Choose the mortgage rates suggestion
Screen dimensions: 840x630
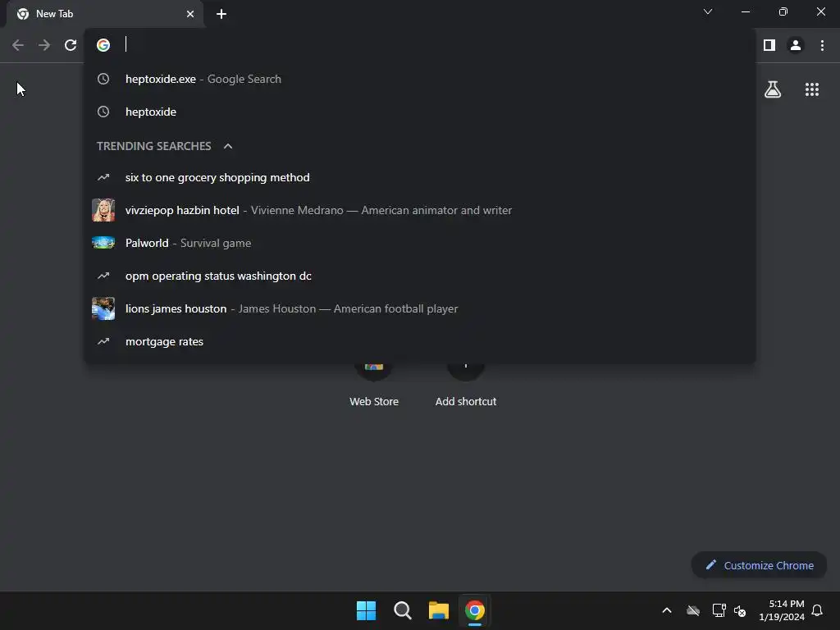click(420, 342)
